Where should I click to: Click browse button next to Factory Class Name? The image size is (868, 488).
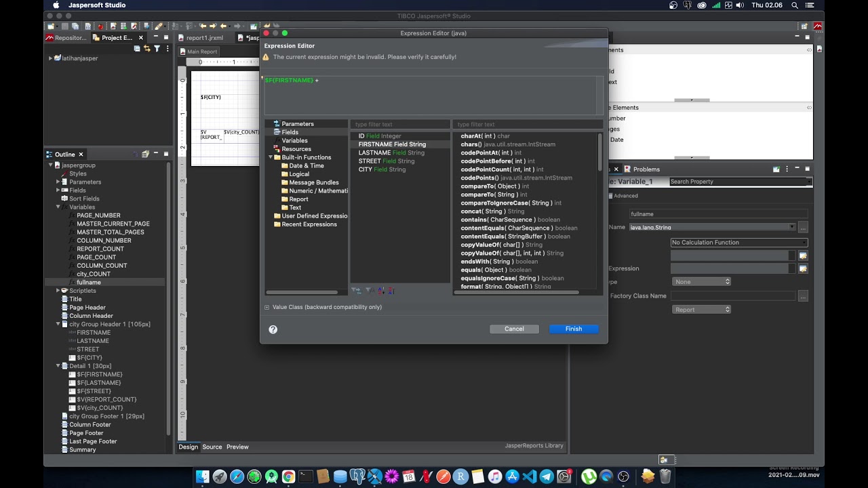click(803, 296)
